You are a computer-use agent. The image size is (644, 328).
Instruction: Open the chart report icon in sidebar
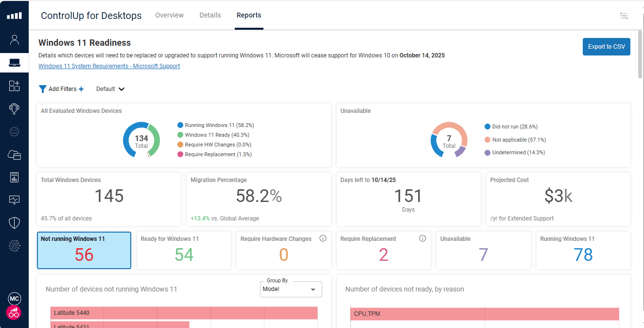(14, 177)
